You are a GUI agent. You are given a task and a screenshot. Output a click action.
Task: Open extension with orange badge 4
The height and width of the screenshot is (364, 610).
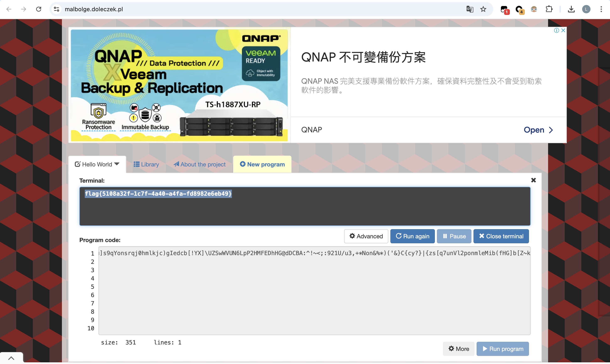pyautogui.click(x=519, y=10)
